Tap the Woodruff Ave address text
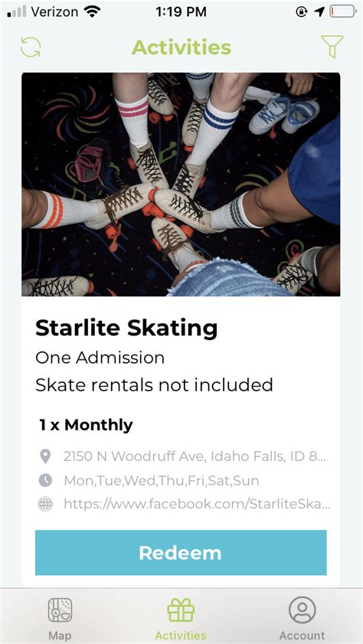The height and width of the screenshot is (644, 363). coord(195,456)
